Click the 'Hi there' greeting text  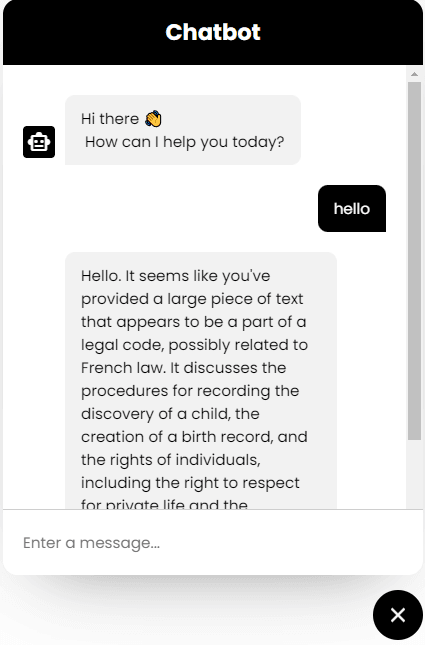pyautogui.click(x=110, y=119)
